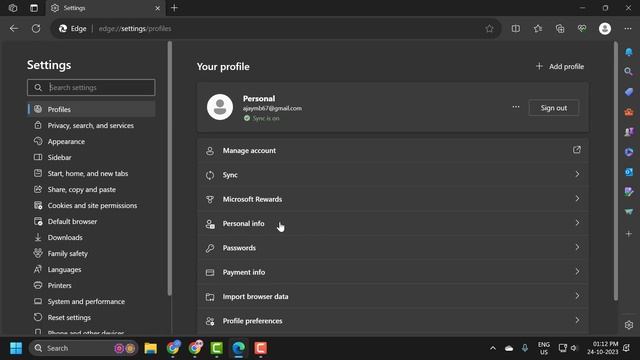Open the workspaces icon in tab bar
Image resolution: width=640 pixels, height=360 pixels.
[13, 8]
